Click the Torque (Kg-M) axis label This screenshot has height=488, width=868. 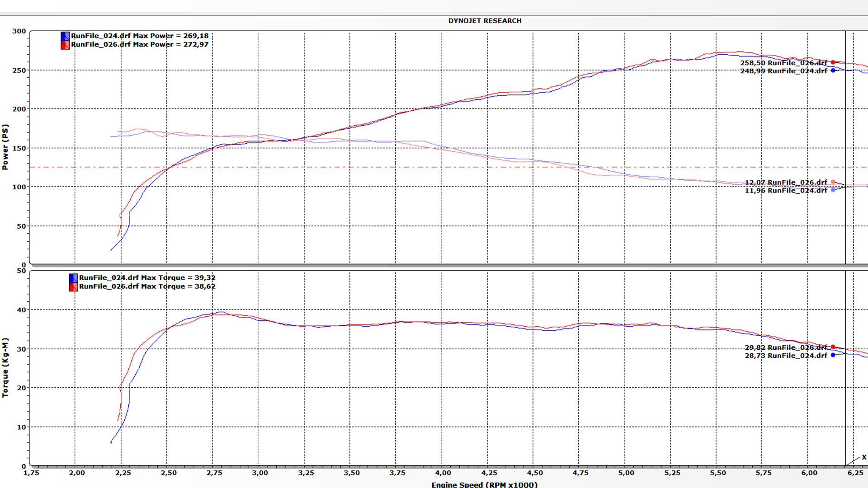point(5,367)
